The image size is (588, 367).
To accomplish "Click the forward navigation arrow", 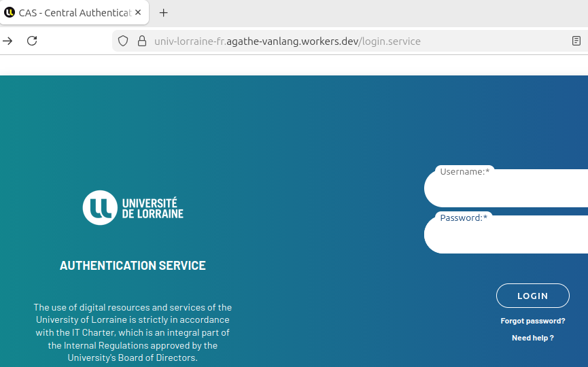I will (7, 41).
